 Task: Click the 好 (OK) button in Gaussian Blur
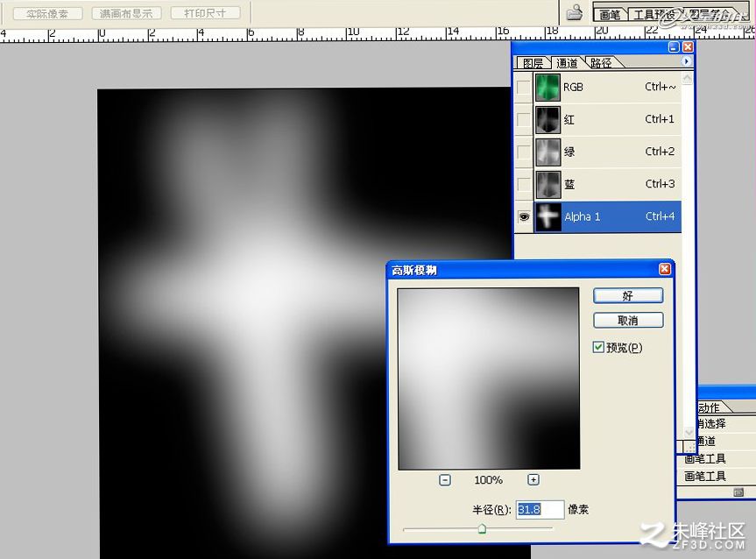tap(628, 295)
